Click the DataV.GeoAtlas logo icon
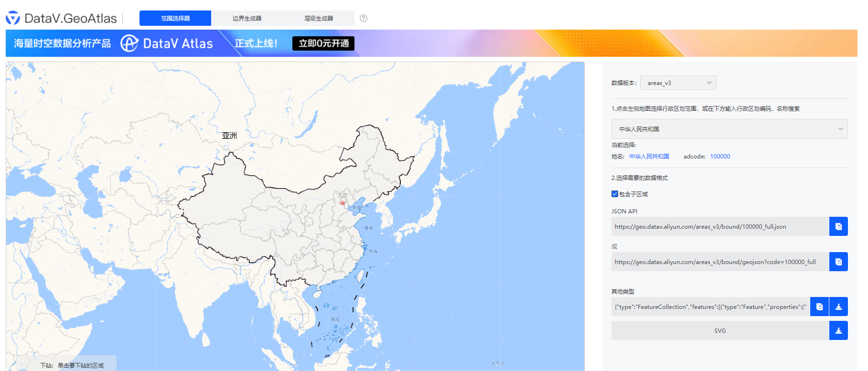This screenshot has height=371, width=868. (13, 18)
